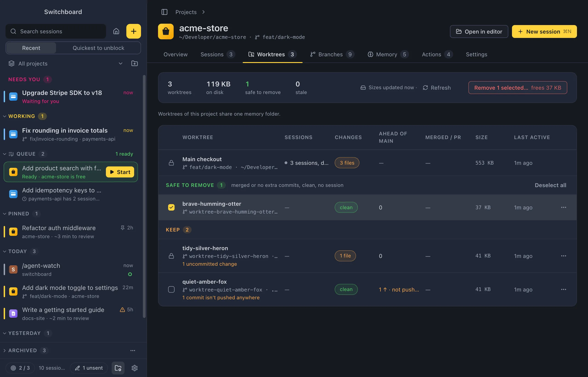
Task: Switch to the Branches tab
Action: pos(332,54)
